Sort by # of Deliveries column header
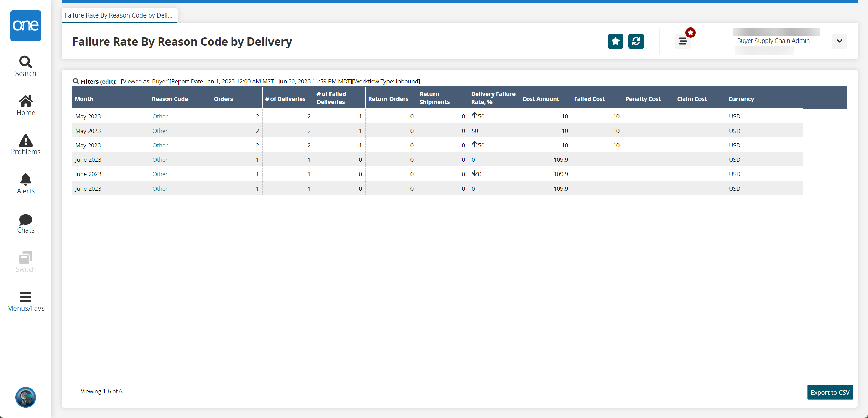This screenshot has width=868, height=418. click(288, 98)
